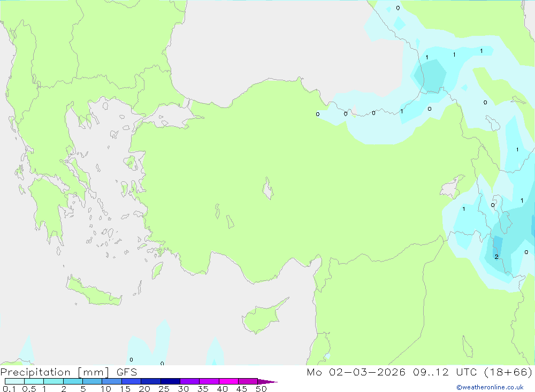Click the 35–40 mm legend swatch
535x392 pixels.
[x=209, y=381]
